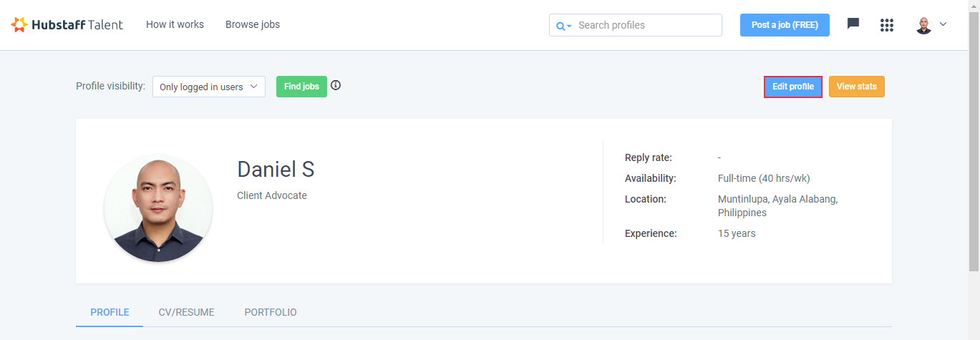980x340 pixels.
Task: Click the info icon beside Find jobs
Action: [336, 86]
